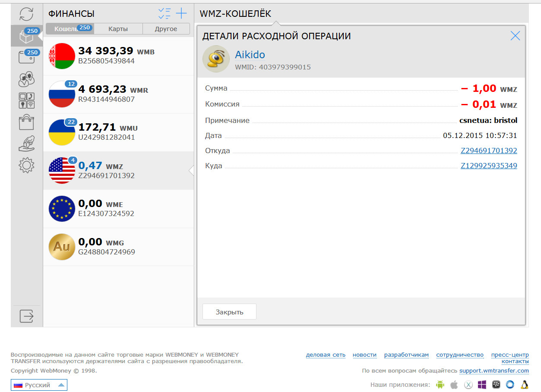Click the note value csnetua: bristol
Image resolution: width=541 pixels, height=392 pixels.
click(x=488, y=120)
